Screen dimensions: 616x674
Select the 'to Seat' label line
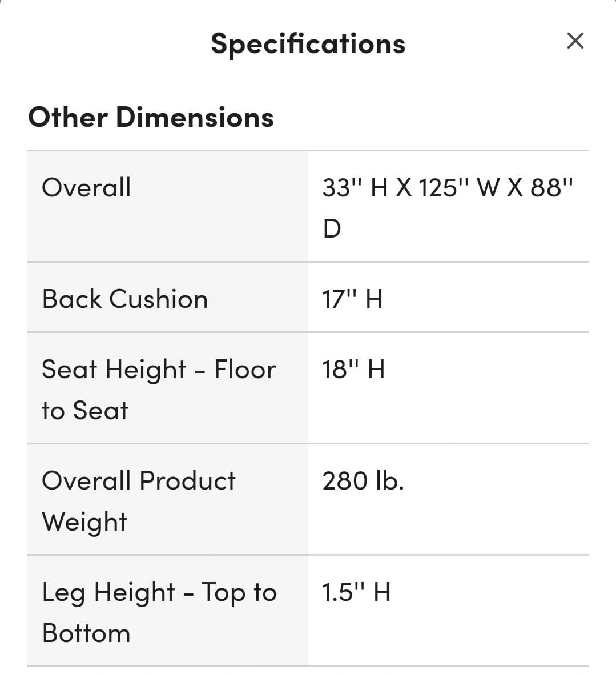tap(85, 411)
